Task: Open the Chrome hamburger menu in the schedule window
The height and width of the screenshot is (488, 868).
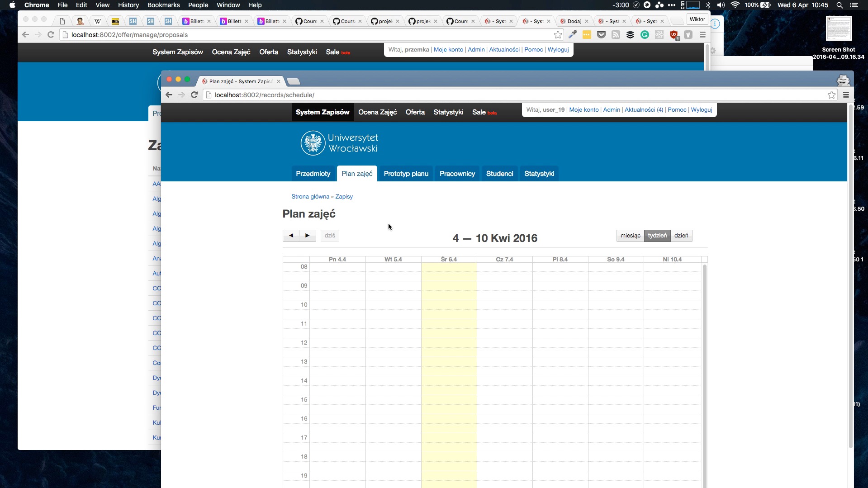Action: (846, 95)
